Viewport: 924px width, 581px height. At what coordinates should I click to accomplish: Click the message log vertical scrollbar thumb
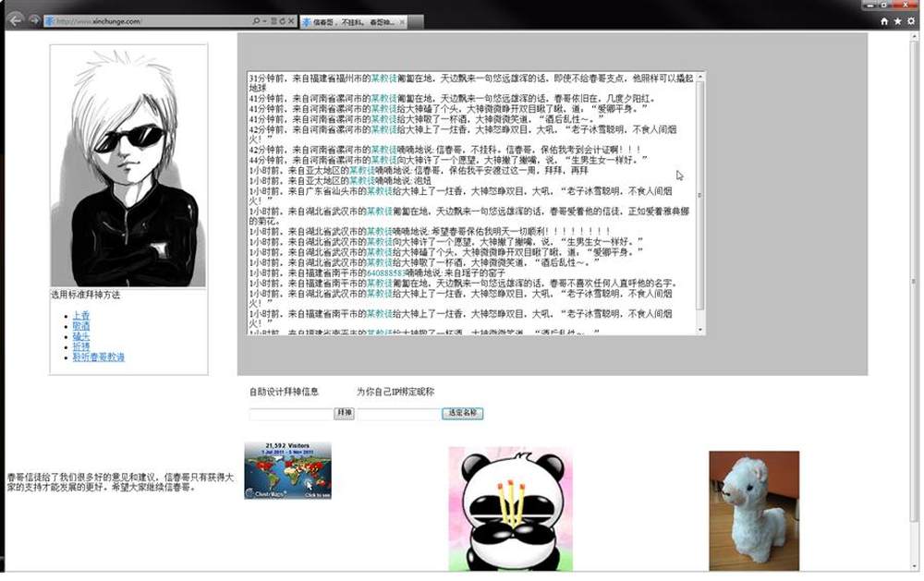(700, 195)
